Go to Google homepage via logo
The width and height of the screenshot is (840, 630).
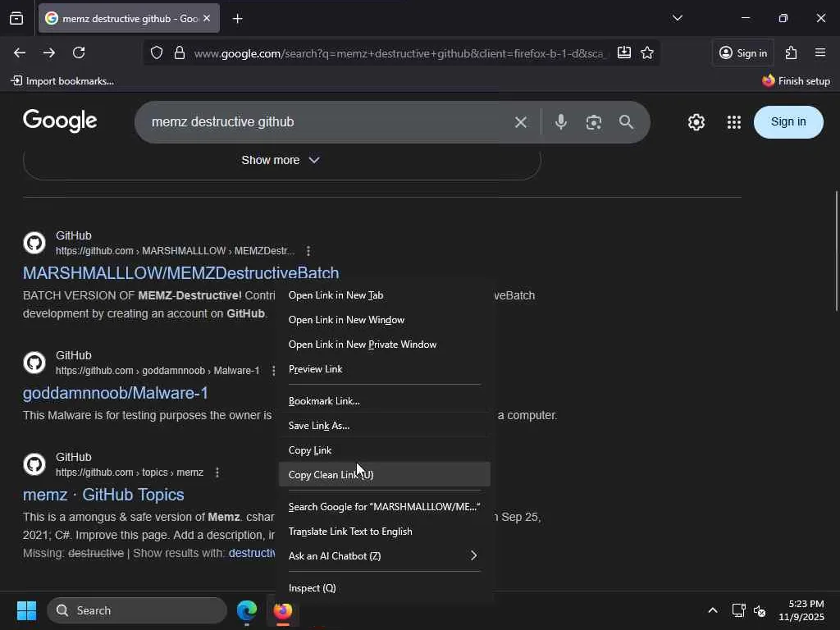point(60,121)
